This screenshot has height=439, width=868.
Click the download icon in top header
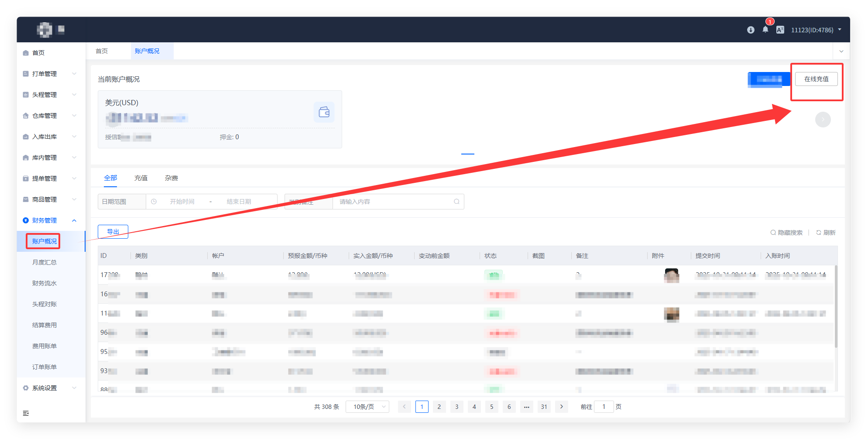pyautogui.click(x=751, y=30)
